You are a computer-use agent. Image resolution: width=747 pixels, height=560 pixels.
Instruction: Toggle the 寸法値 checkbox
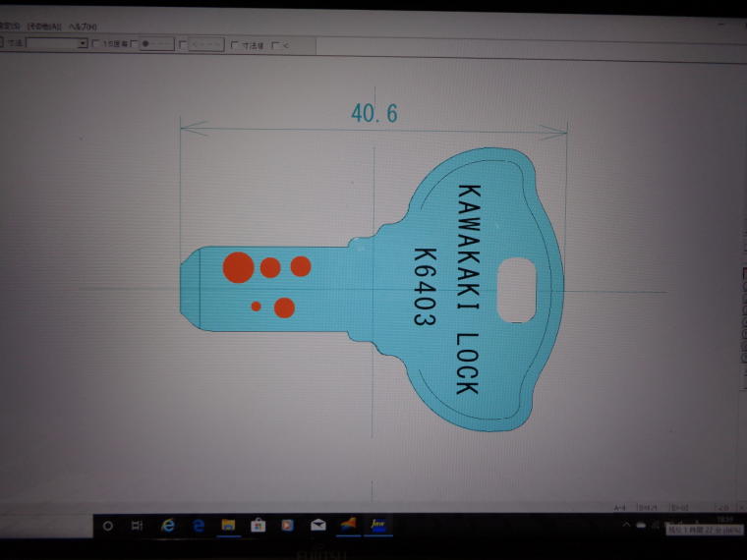tap(234, 45)
